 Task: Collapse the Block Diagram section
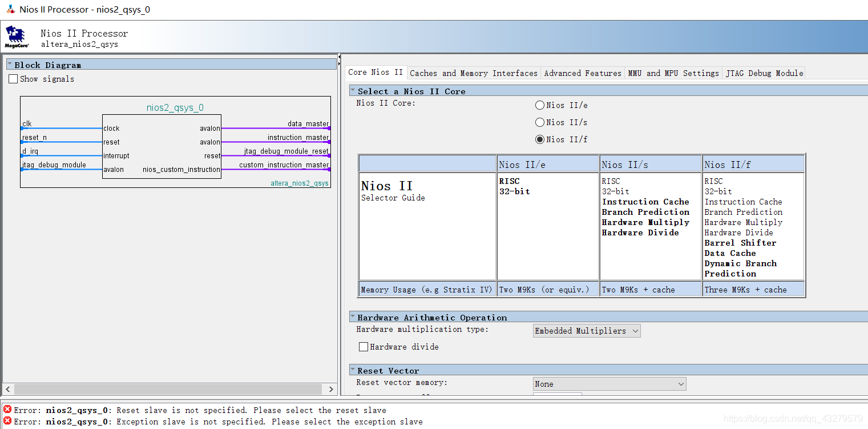10,65
